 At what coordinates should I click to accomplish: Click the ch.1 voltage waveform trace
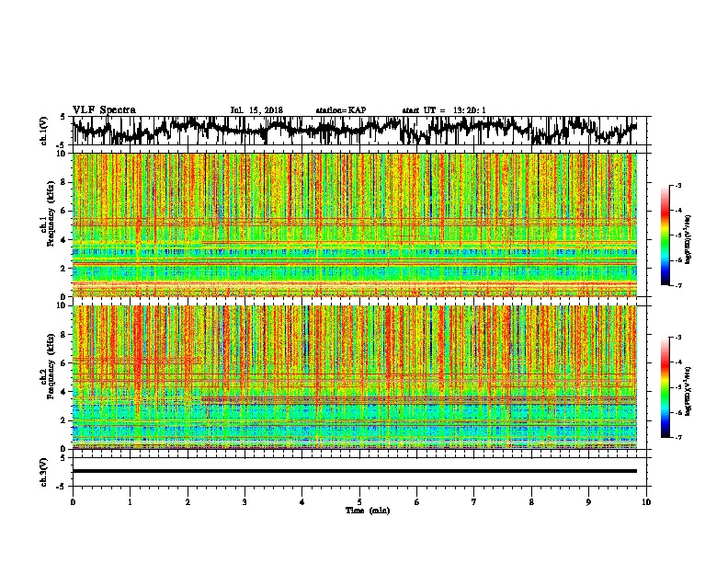click(x=355, y=130)
